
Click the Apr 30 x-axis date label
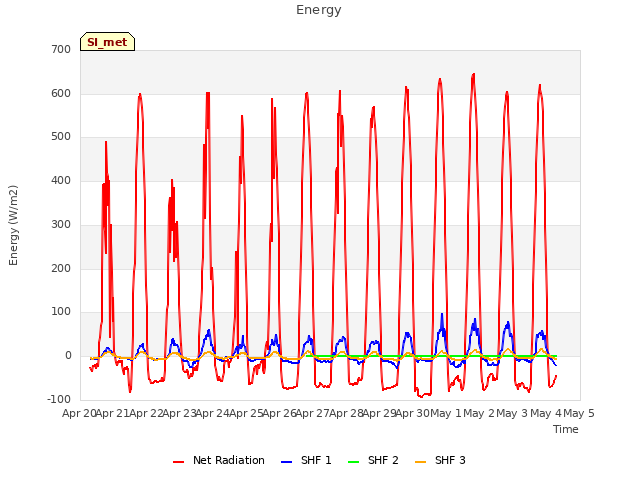413,413
